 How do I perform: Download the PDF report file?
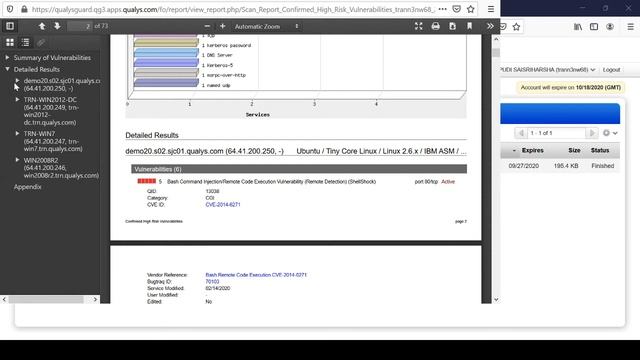coord(452,26)
